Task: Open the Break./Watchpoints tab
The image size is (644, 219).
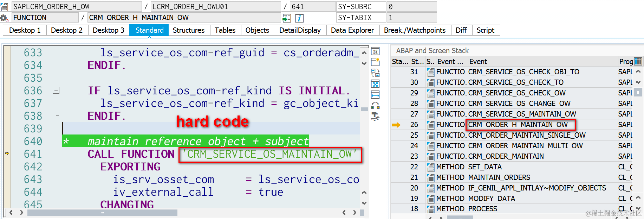Action: click(x=415, y=30)
